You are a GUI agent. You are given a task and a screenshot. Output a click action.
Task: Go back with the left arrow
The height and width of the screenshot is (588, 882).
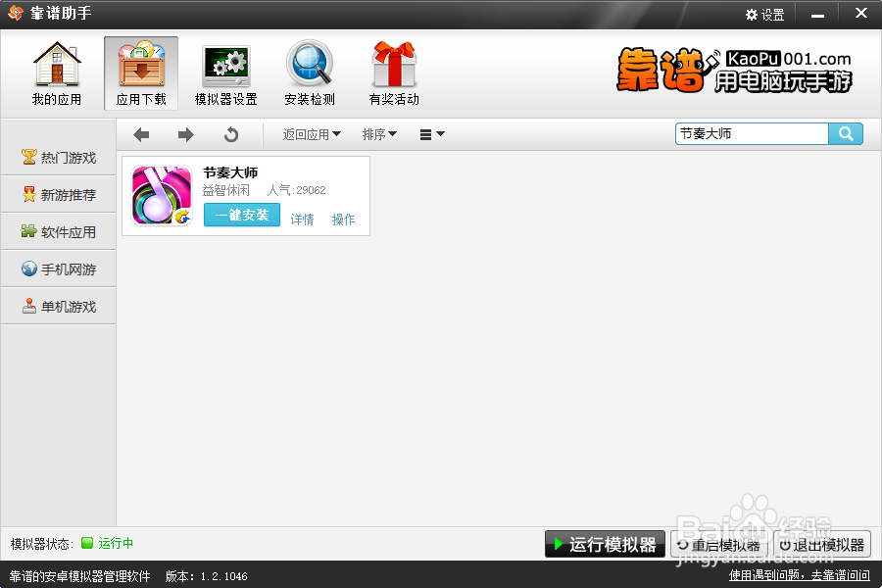point(141,134)
